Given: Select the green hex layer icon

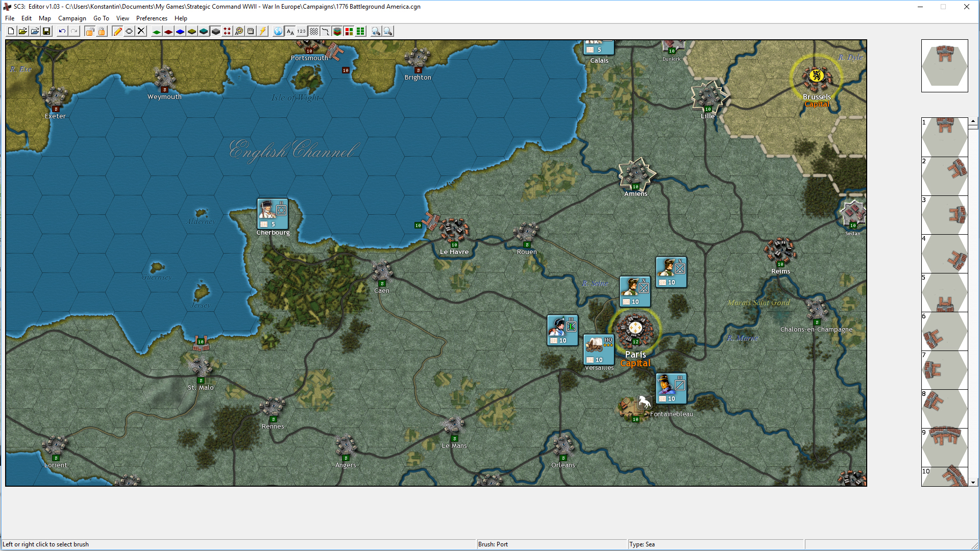Looking at the screenshot, I should coord(156,32).
